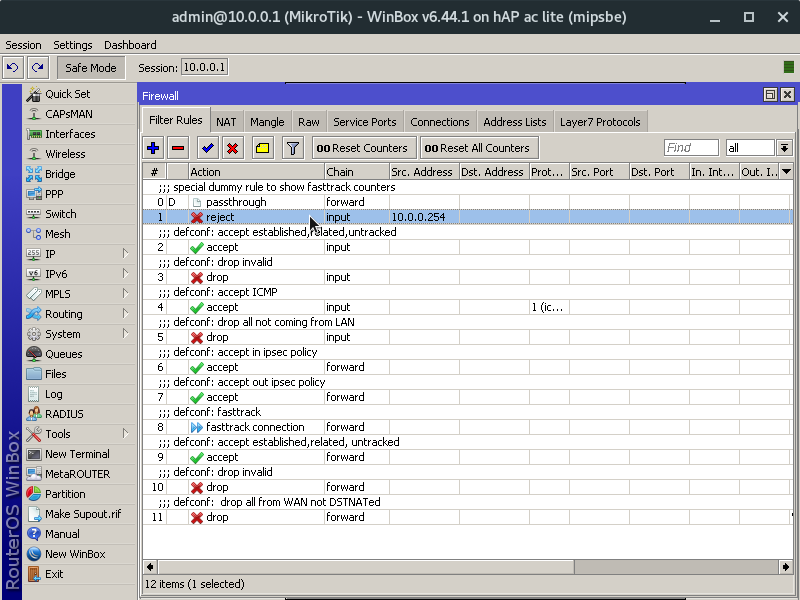Click Reset Counters button
Image resolution: width=800 pixels, height=600 pixels.
pyautogui.click(x=364, y=148)
